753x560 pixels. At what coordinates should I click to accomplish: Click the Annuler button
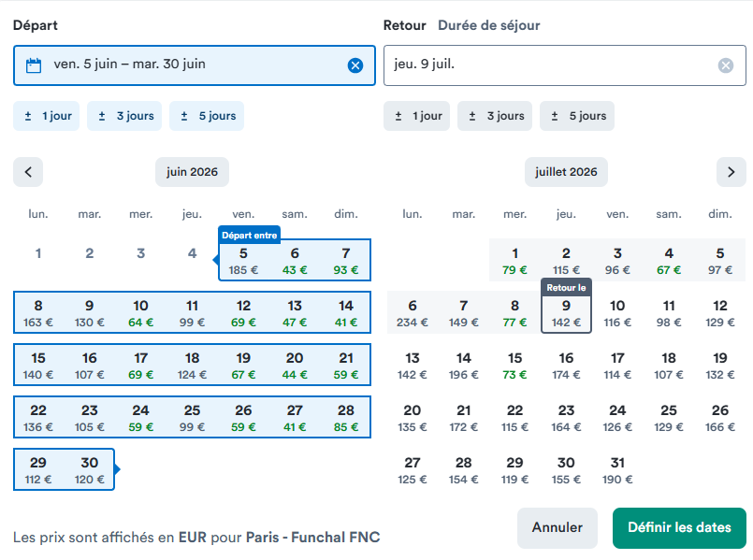pyautogui.click(x=558, y=527)
